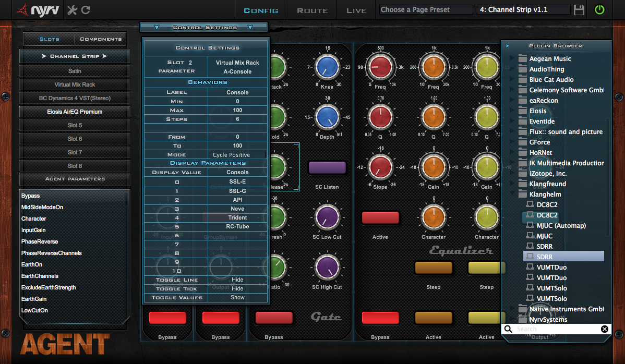The width and height of the screenshot is (625, 364).
Task: Select the Eiosis AirEQ Premium slot
Action: pyautogui.click(x=75, y=112)
